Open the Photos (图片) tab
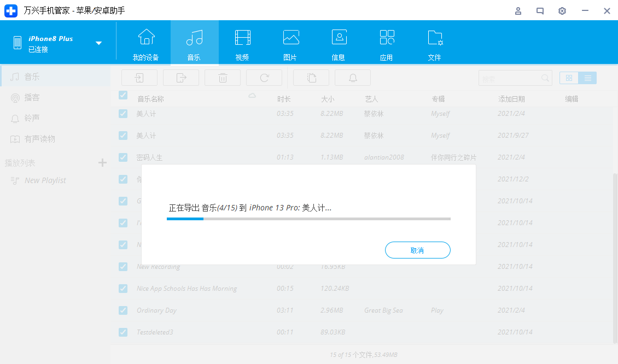Viewport: 618px width, 364px height. (290, 43)
